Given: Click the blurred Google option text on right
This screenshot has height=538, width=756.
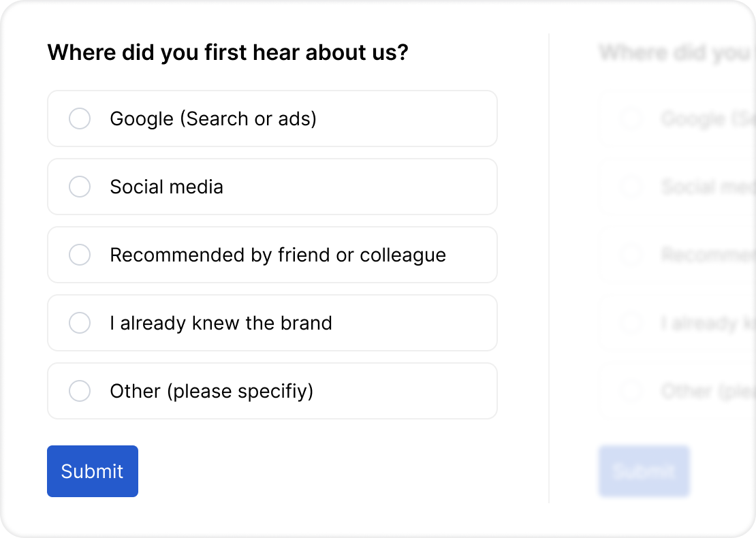Looking at the screenshot, I should (x=705, y=119).
